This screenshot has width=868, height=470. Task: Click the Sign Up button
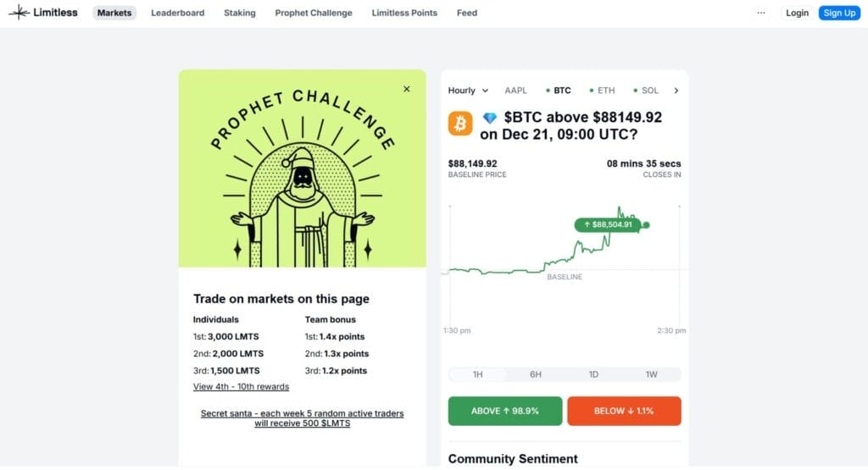(839, 13)
